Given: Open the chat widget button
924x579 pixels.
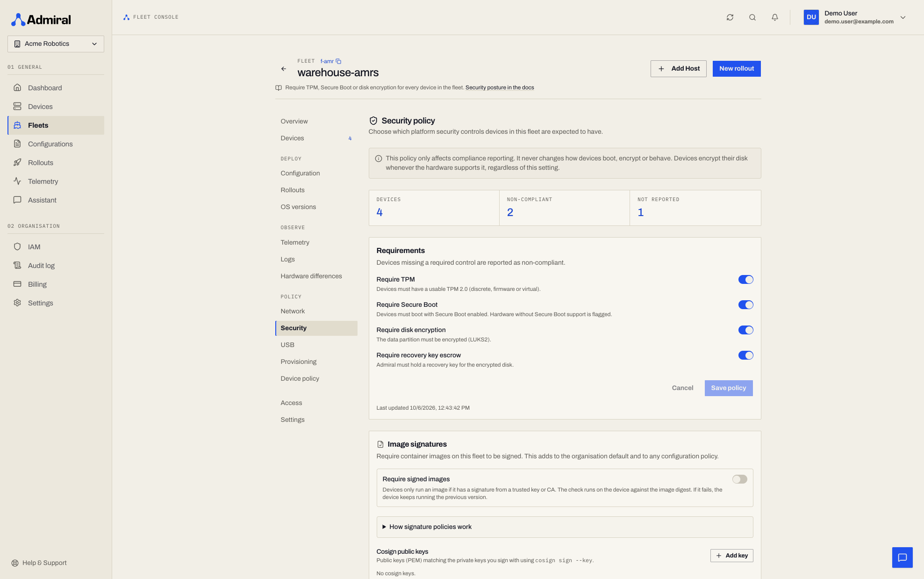Looking at the screenshot, I should click(902, 557).
